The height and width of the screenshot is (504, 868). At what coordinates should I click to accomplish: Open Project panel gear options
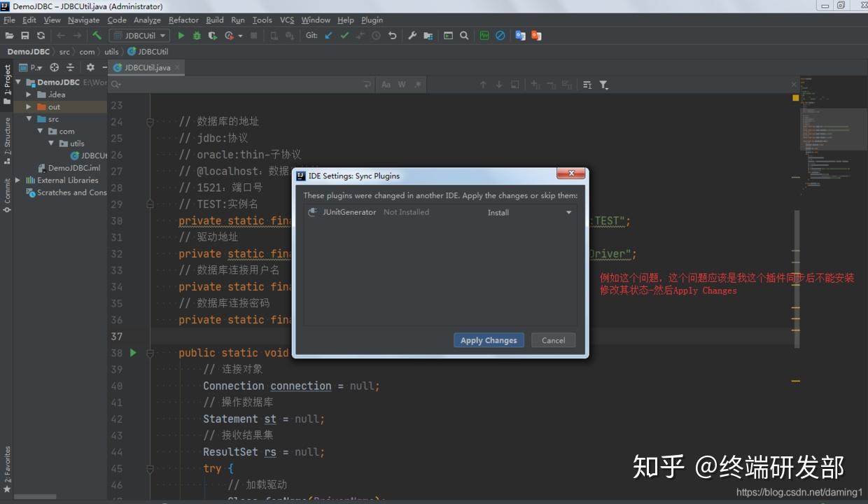tap(90, 68)
